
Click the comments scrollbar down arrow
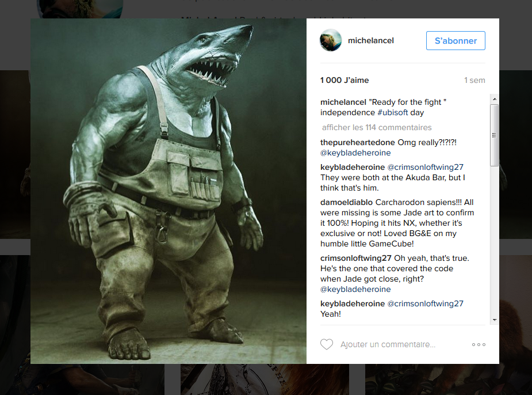(x=494, y=320)
